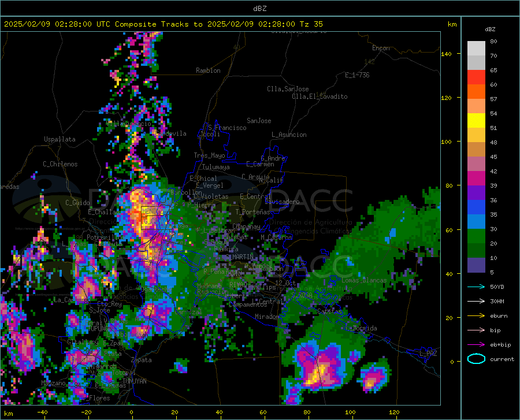This screenshot has width=520, height=420.
Task: Click the V_Flores place label
Action: (96, 398)
